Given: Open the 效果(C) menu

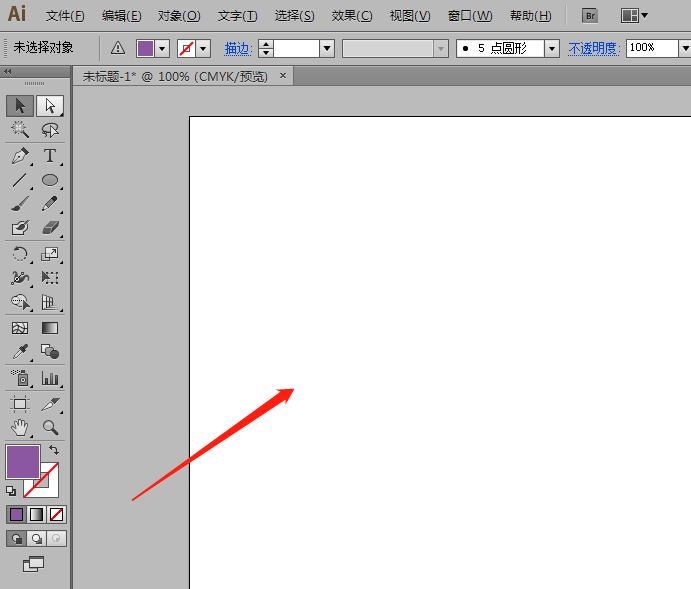Looking at the screenshot, I should pyautogui.click(x=351, y=16).
